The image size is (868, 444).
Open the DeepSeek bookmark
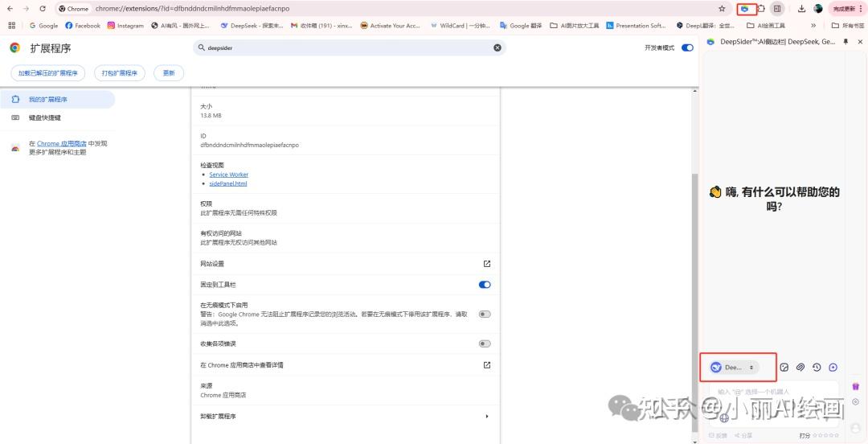(x=252, y=26)
